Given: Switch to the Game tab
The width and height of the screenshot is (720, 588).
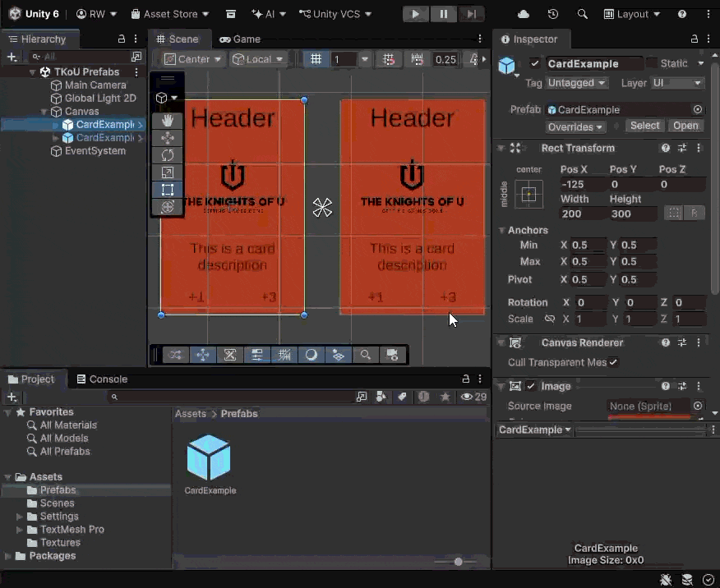Looking at the screenshot, I should click(x=240, y=39).
